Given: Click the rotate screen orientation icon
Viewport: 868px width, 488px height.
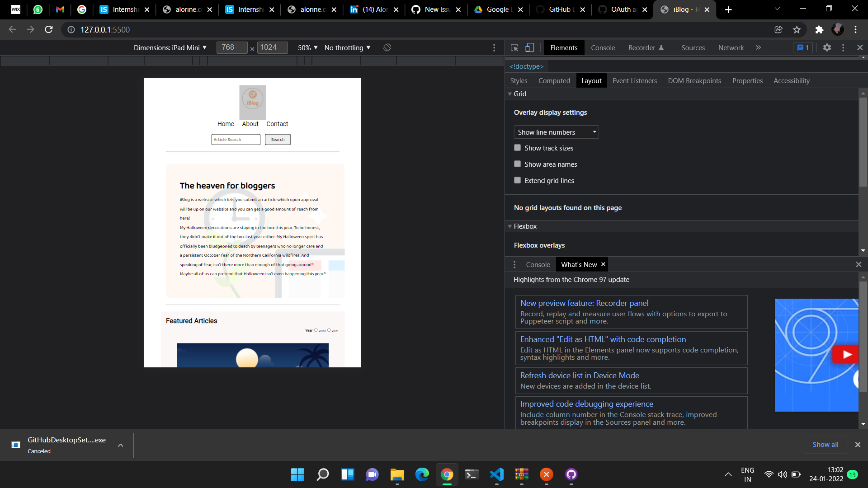Looking at the screenshot, I should coord(387,47).
